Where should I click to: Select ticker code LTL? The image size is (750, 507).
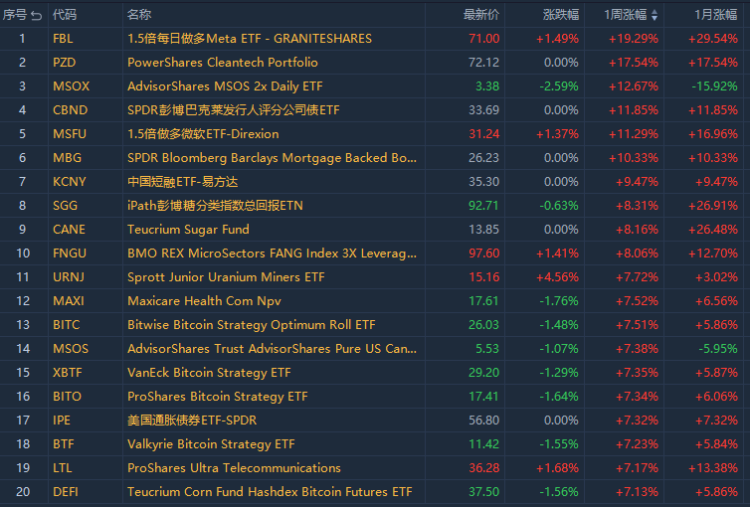point(62,468)
